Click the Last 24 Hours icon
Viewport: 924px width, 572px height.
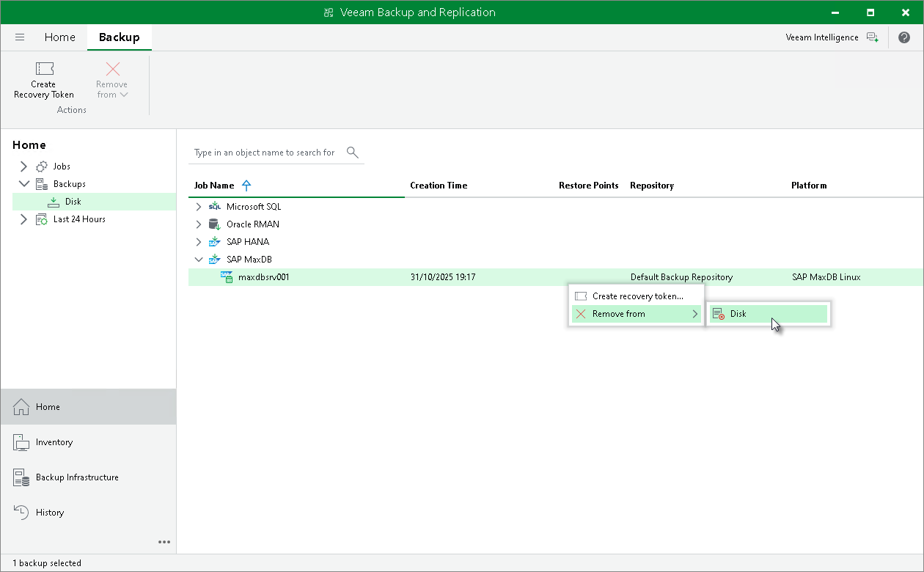(42, 219)
